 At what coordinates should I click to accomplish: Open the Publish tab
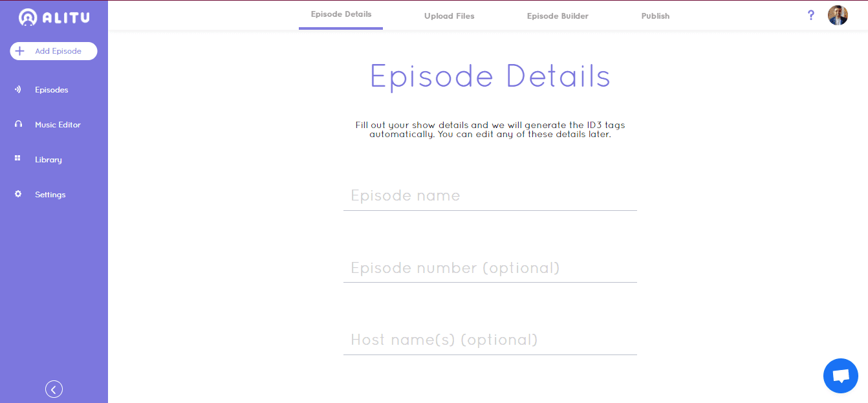[655, 16]
